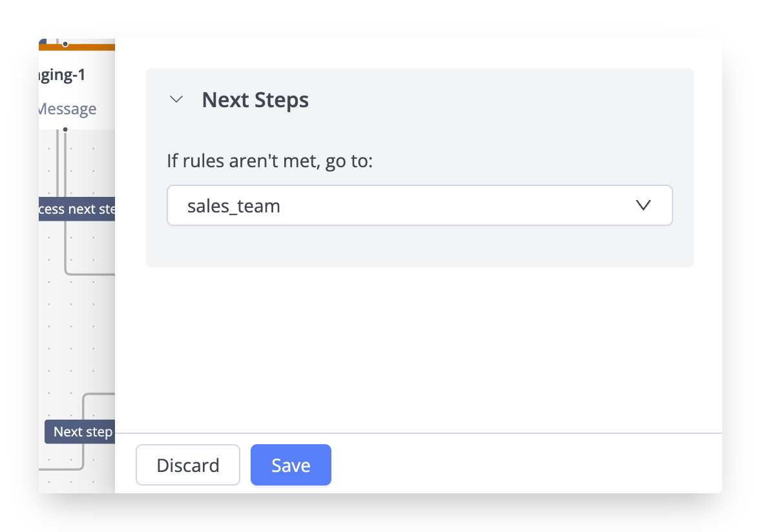Click the Next Steps heading
Viewport: 761px width, 532px height.
255,100
